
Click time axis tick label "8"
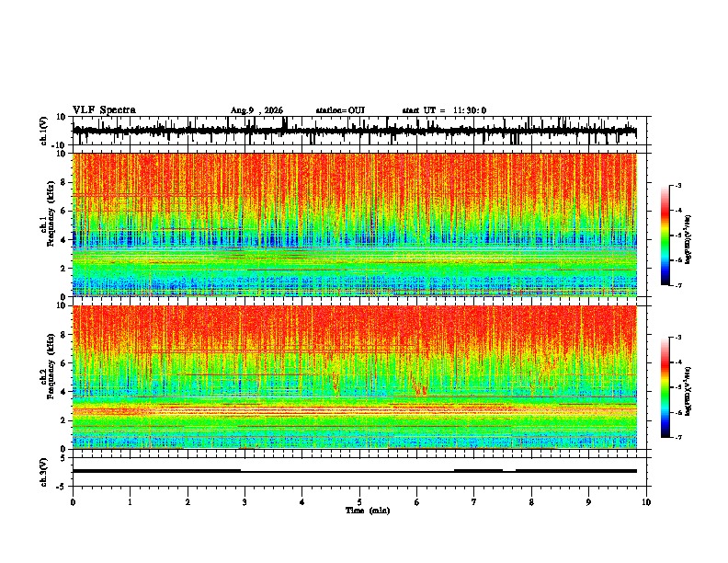[531, 502]
